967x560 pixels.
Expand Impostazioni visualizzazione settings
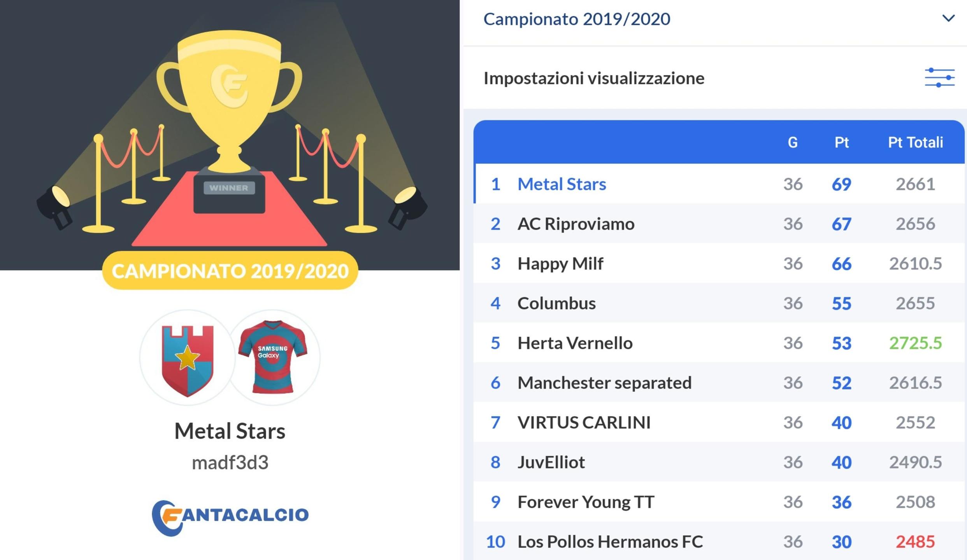point(594,78)
